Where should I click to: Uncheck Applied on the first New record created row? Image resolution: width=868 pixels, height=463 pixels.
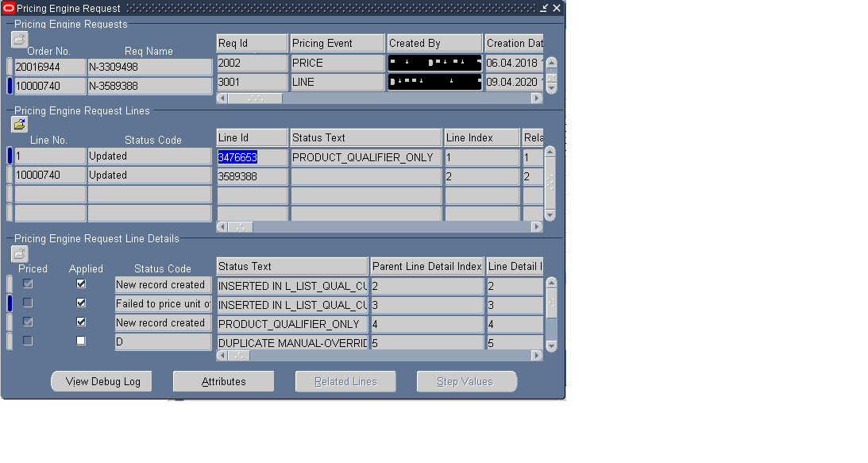point(80,284)
